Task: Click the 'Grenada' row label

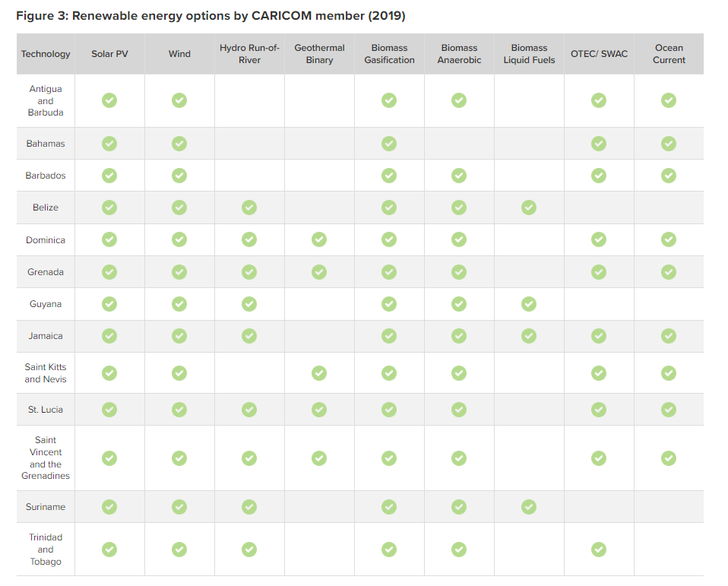Action: pos(46,272)
